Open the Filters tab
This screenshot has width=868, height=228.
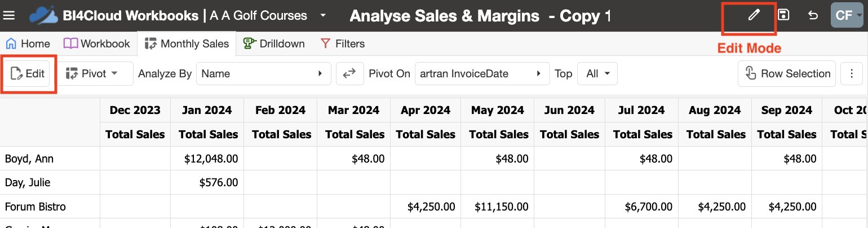pos(342,43)
